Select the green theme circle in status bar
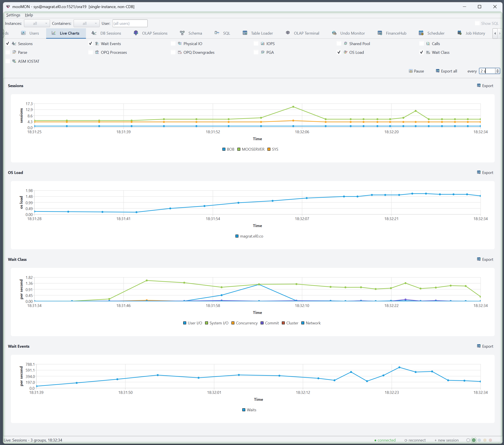Viewport: 504px width, 445px height. point(474,440)
